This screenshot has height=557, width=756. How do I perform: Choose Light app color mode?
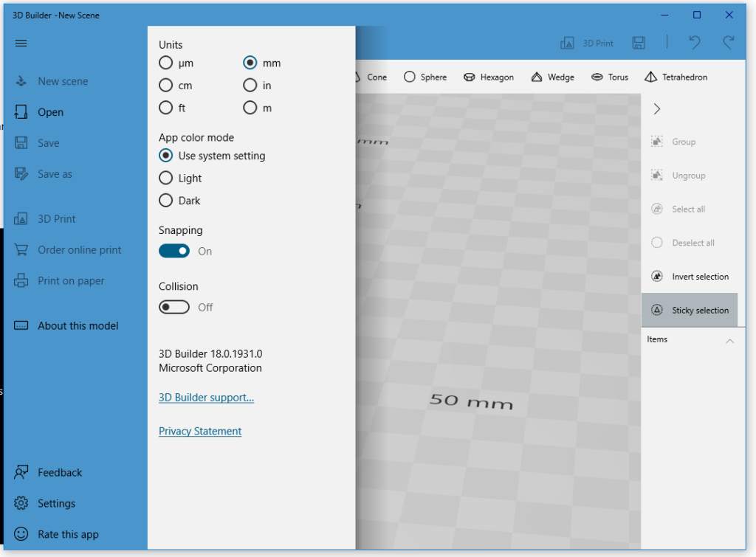[x=165, y=178]
